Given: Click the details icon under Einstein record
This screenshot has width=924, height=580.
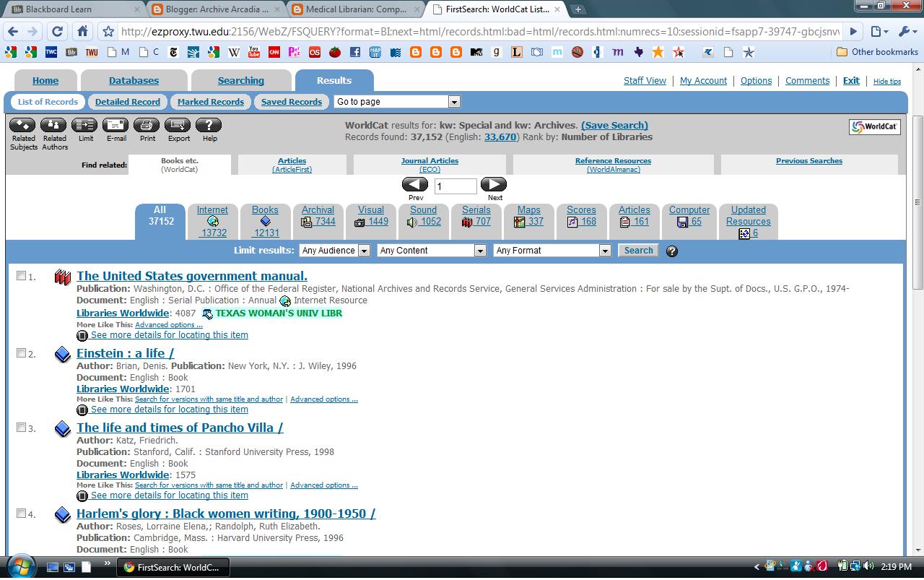Looking at the screenshot, I should 82,410.
